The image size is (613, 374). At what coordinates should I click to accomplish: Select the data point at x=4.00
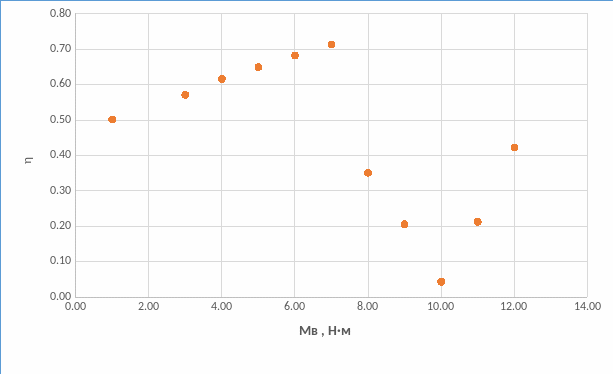[222, 79]
